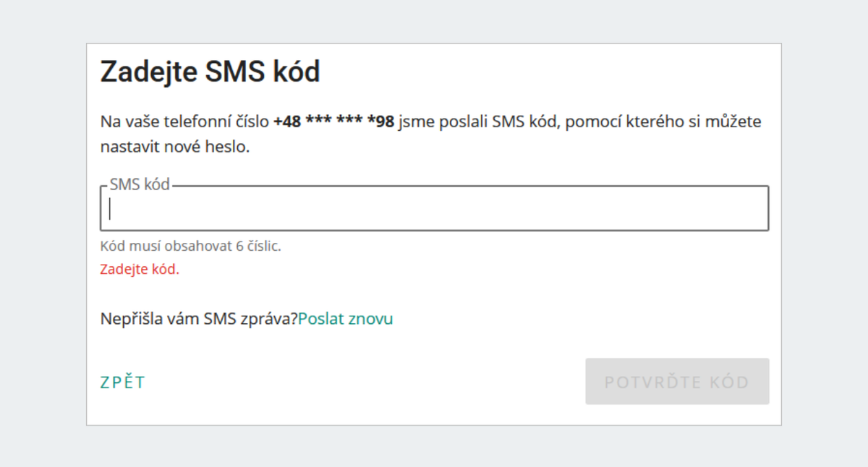
Task: Click the country code "+48" in the description
Action: (x=287, y=121)
